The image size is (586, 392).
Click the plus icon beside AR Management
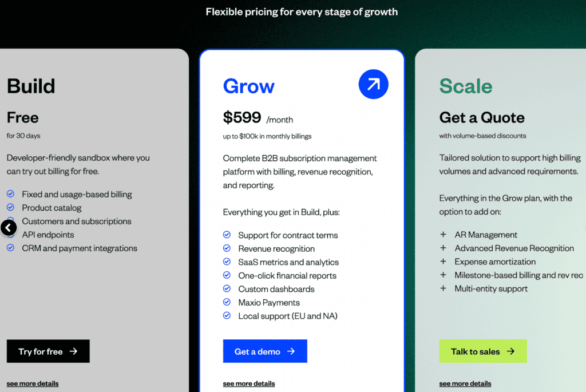444,234
